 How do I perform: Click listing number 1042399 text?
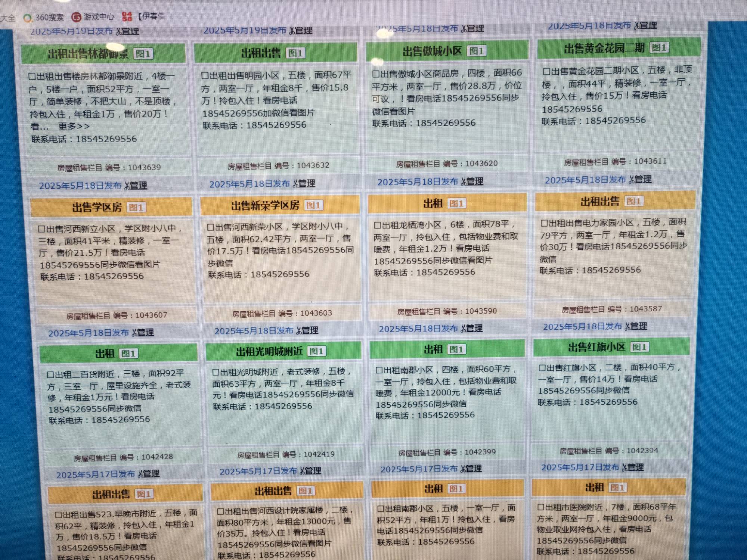tap(480, 452)
